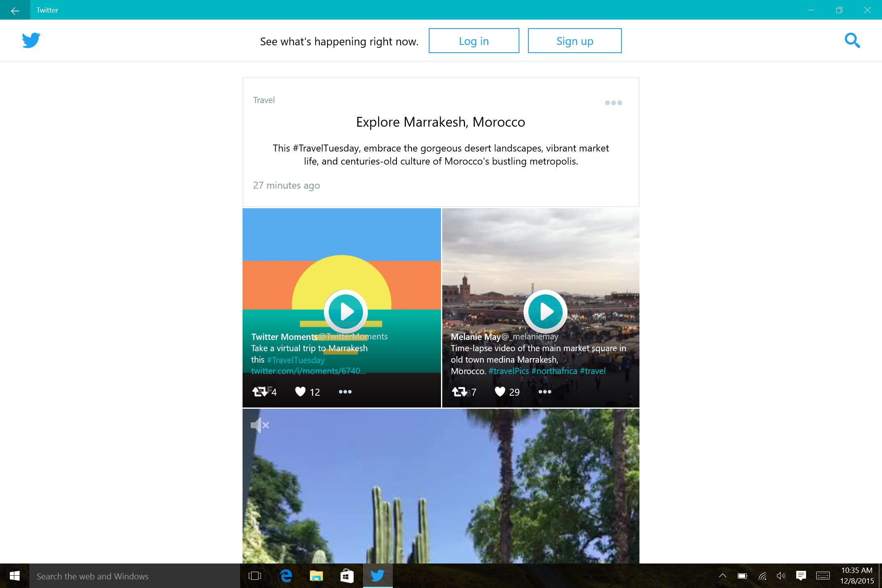Open more options on Explore Marrakesh card
This screenshot has height=588, width=882.
[613, 103]
